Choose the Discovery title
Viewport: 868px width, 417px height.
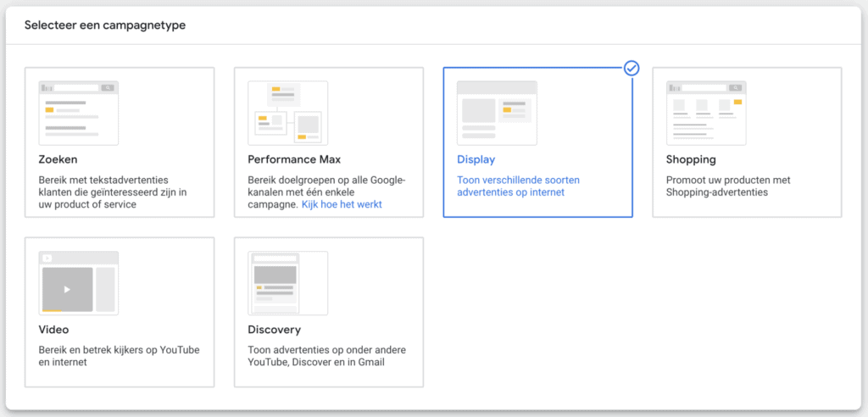[274, 330]
